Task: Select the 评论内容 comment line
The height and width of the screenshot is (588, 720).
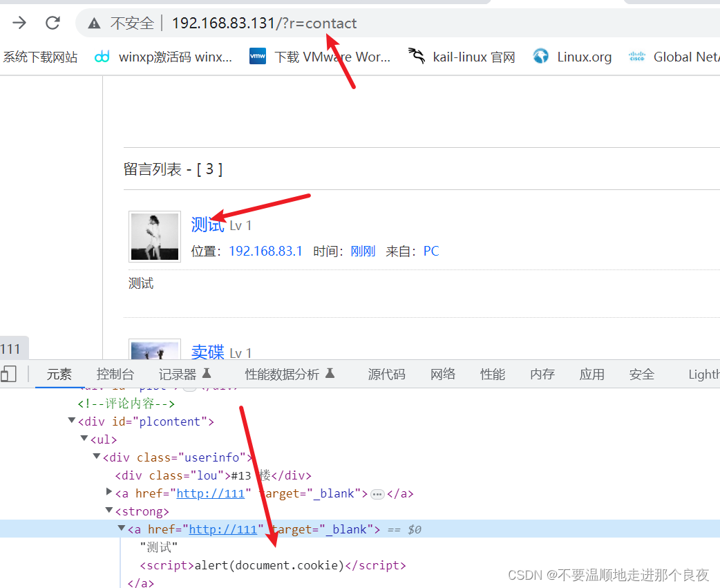Action: coord(126,404)
